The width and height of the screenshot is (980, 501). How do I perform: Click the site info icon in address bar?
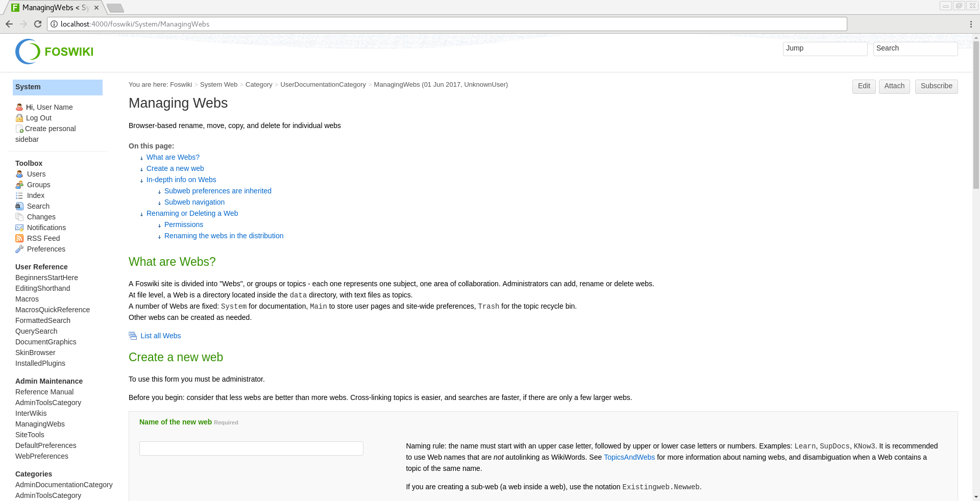coord(54,24)
